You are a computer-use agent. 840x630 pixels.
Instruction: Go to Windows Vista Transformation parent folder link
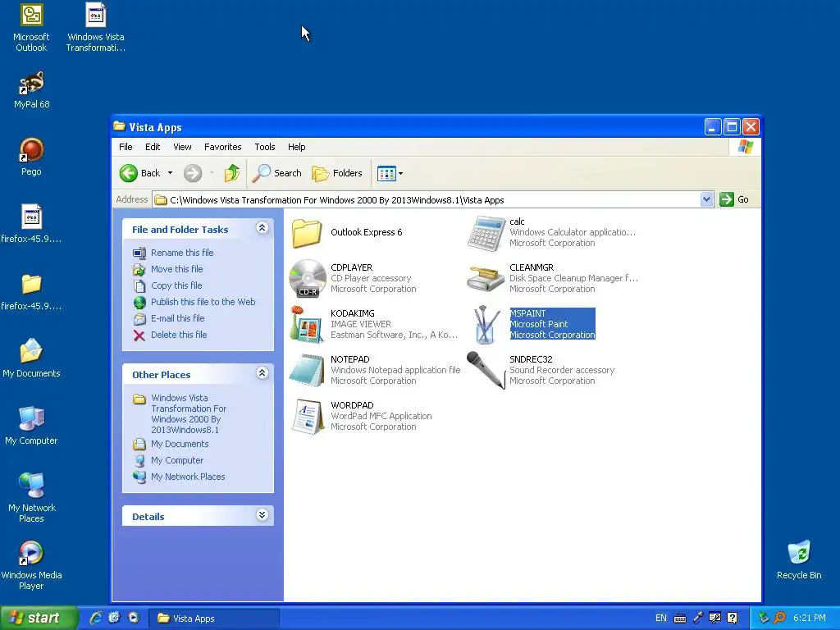(x=189, y=413)
